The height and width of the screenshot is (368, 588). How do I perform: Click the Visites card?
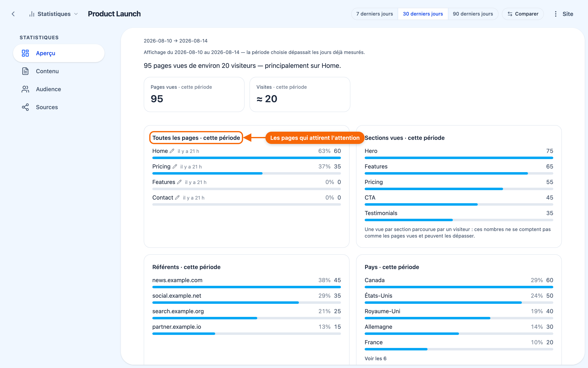pos(300,94)
